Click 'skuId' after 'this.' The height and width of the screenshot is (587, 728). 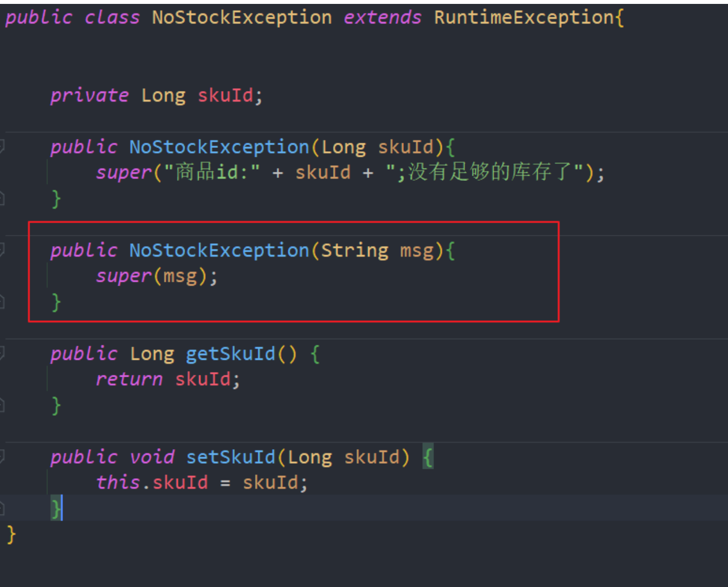(x=180, y=482)
